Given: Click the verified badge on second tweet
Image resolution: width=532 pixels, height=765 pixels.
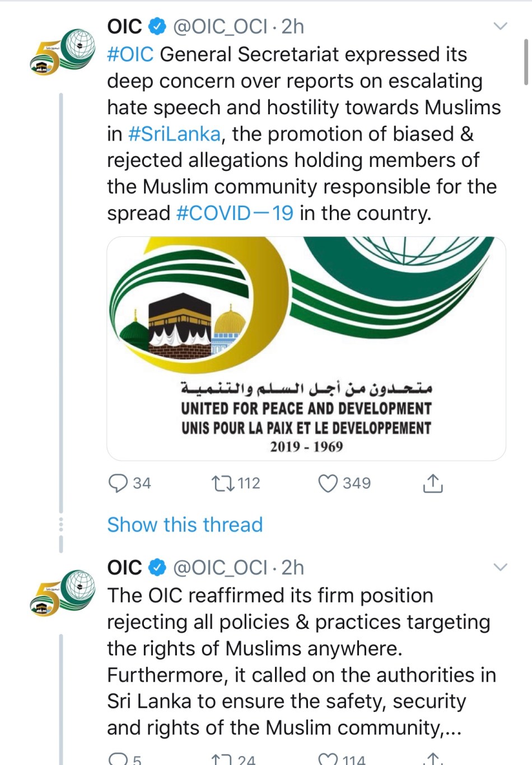Looking at the screenshot, I should click(157, 567).
